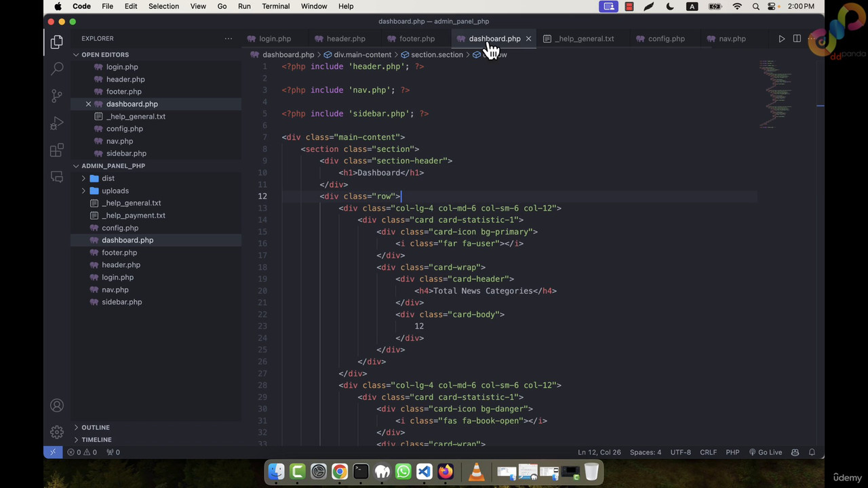Open the Selection menu
Screen dimensions: 868x488
point(163,6)
